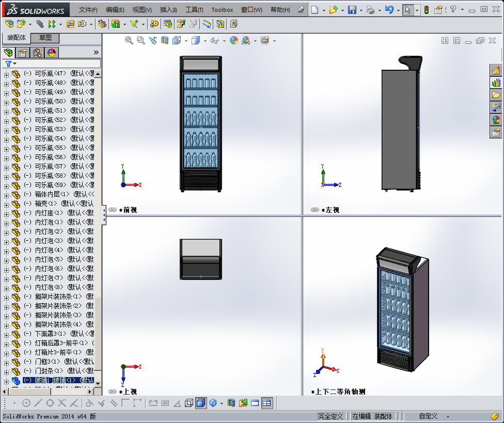Click the Assembly Features icon

pos(115,24)
